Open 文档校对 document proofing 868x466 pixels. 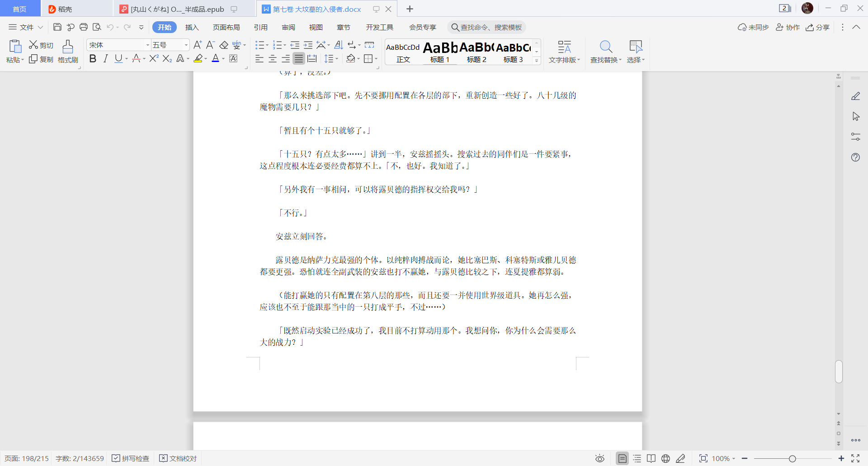pyautogui.click(x=178, y=458)
